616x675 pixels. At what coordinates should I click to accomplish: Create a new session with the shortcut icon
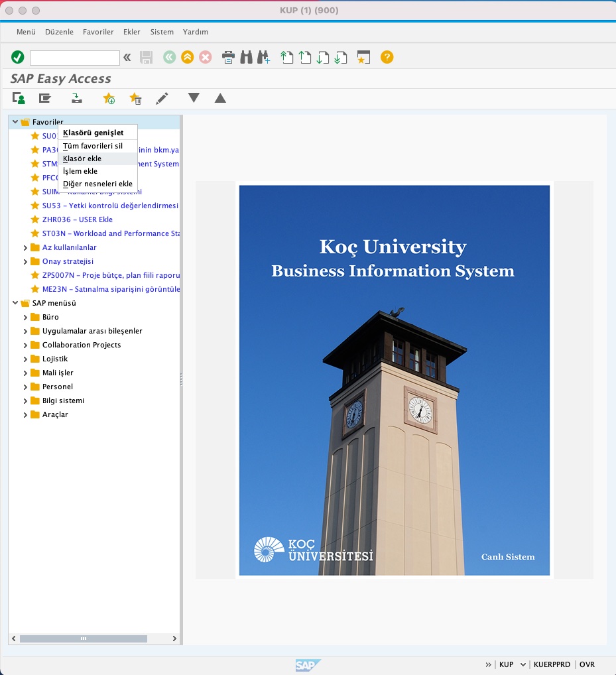363,58
